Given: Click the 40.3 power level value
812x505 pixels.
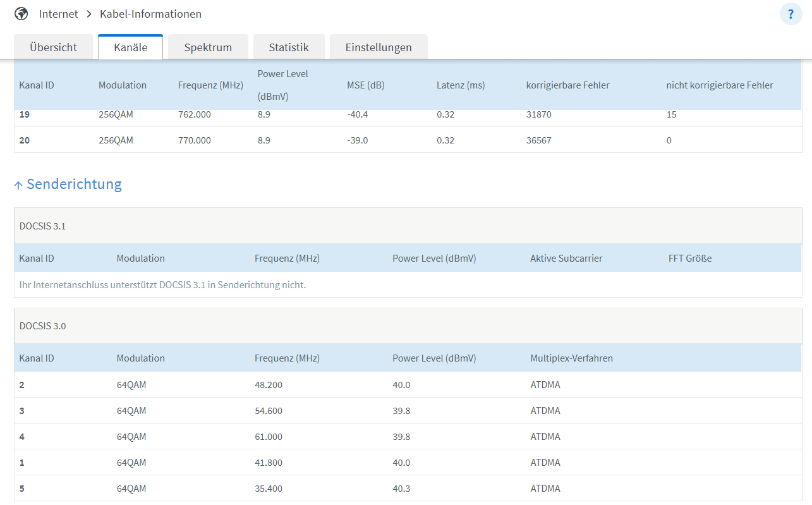Looking at the screenshot, I should (401, 489).
